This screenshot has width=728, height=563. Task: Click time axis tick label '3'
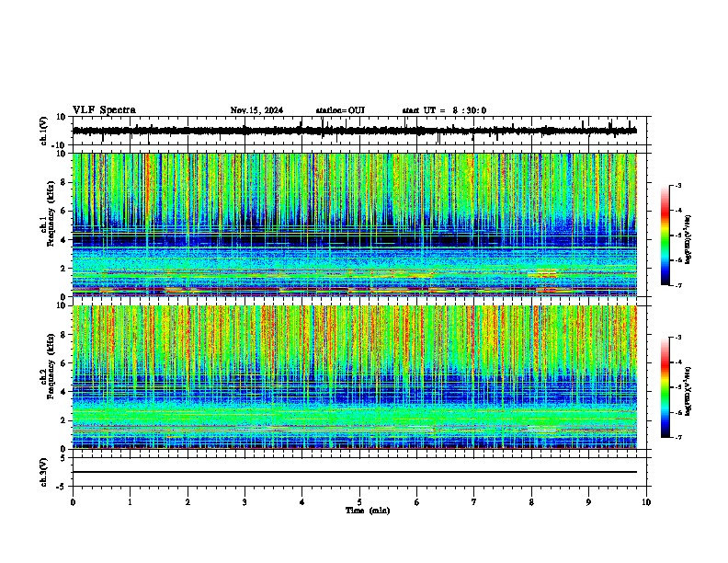point(245,502)
